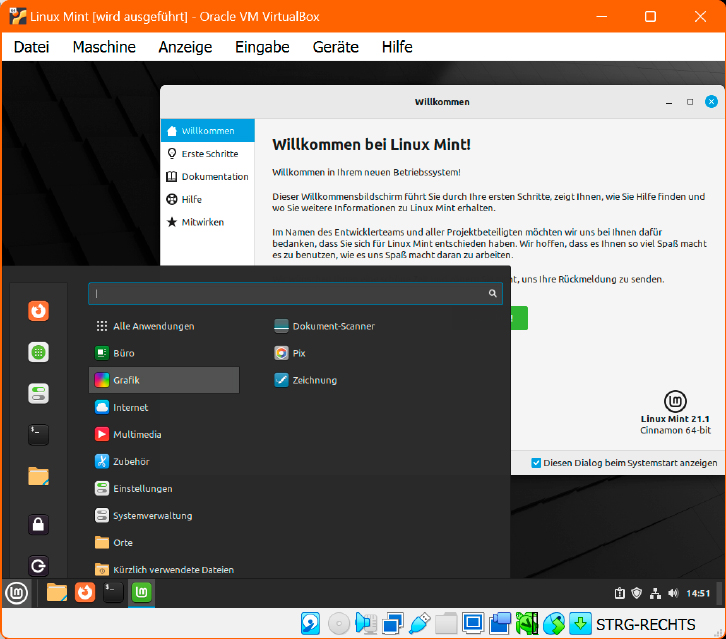This screenshot has height=639, width=726.
Task: Launch Firefox from the Mint panel
Action: [85, 593]
